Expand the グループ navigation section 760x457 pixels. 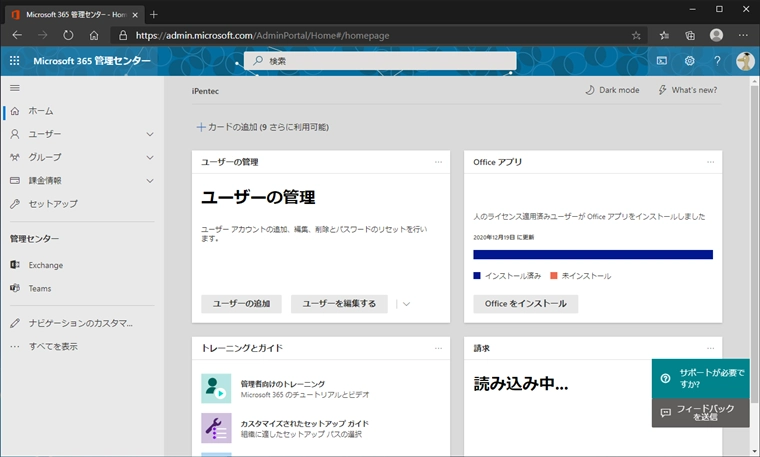pyautogui.click(x=150, y=158)
